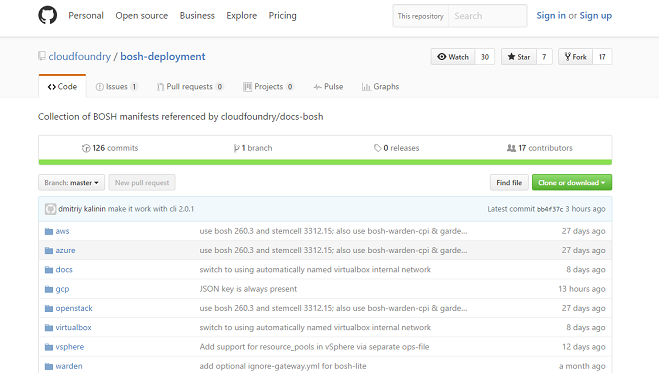659x373 pixels.
Task: Click the repository book icon beside cloudfoundry
Action: coord(42,56)
